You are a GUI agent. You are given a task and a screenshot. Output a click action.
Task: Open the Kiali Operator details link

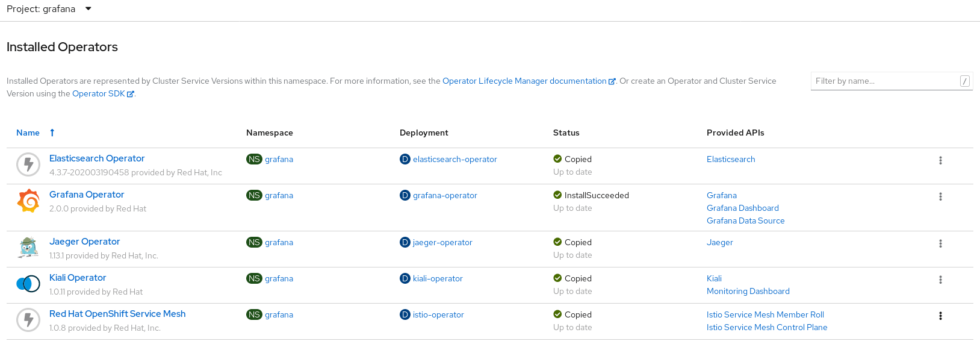78,278
